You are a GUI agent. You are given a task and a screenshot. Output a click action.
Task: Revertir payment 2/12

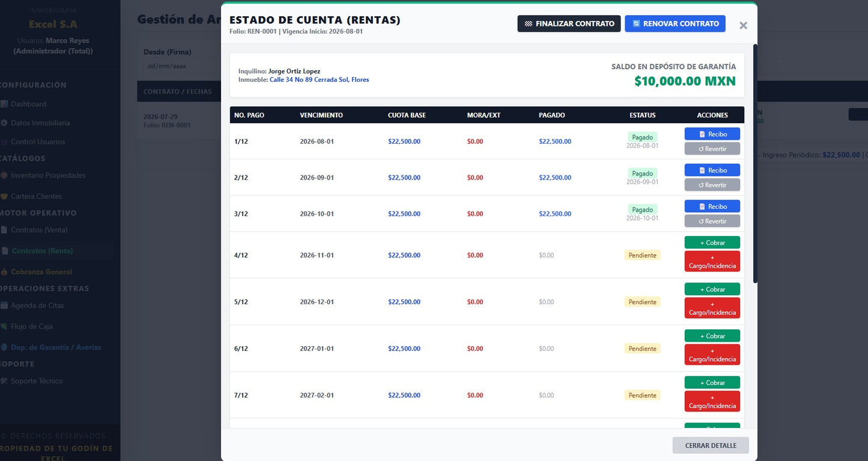click(712, 185)
